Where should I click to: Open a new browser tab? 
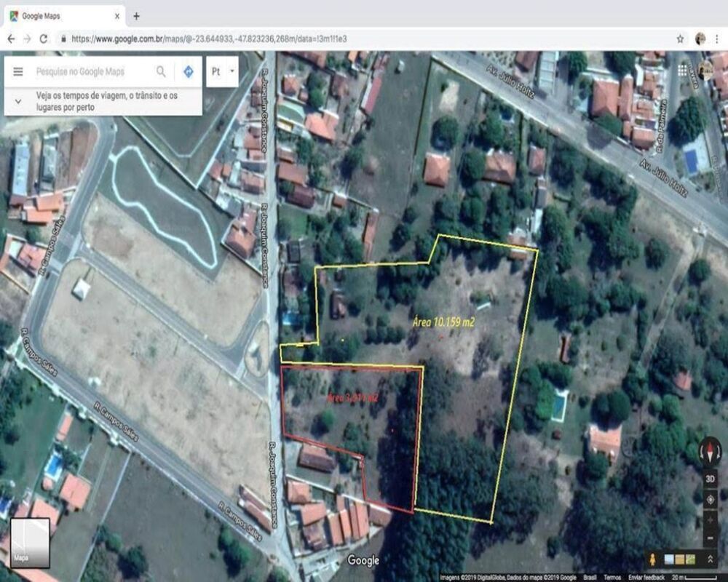(138, 15)
